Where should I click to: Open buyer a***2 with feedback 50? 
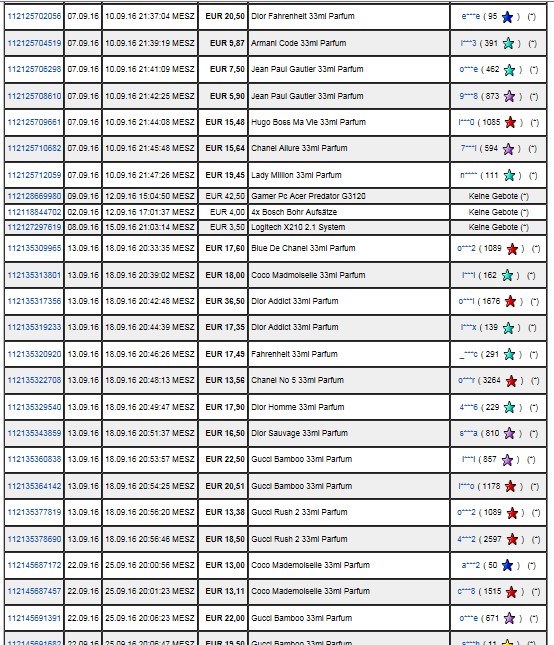click(x=471, y=565)
